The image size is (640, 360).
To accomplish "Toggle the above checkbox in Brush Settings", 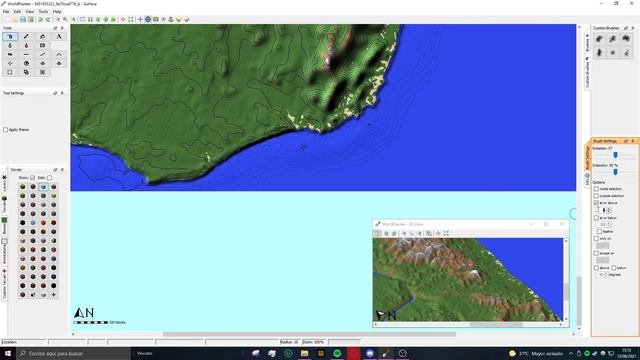I will [596, 268].
